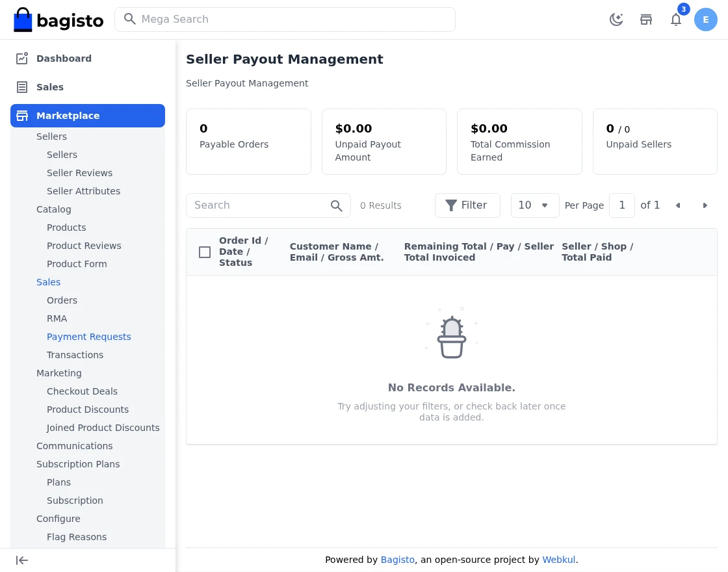Click Remaining Total / Pay / Seller header
This screenshot has width=728, height=572.
478,252
